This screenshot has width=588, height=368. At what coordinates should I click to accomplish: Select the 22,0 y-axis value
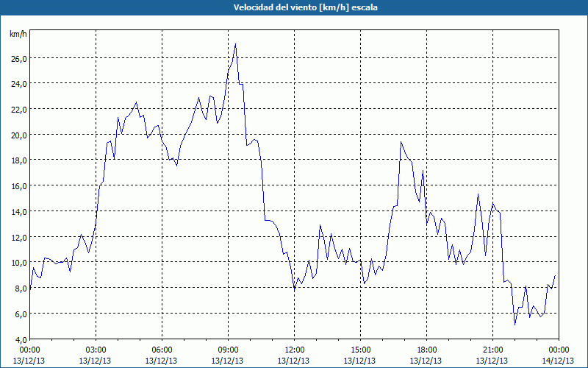(x=19, y=109)
